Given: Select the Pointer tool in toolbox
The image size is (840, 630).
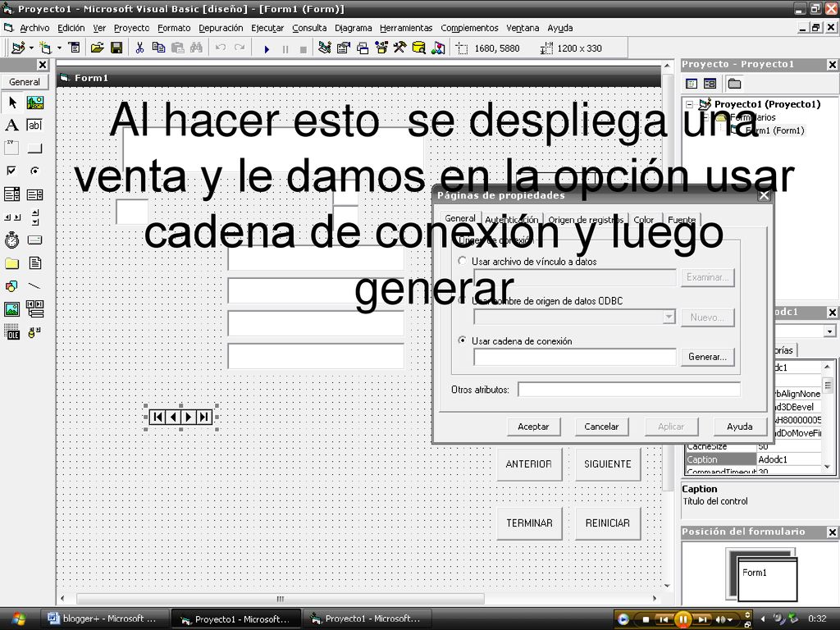Looking at the screenshot, I should pos(11,103).
